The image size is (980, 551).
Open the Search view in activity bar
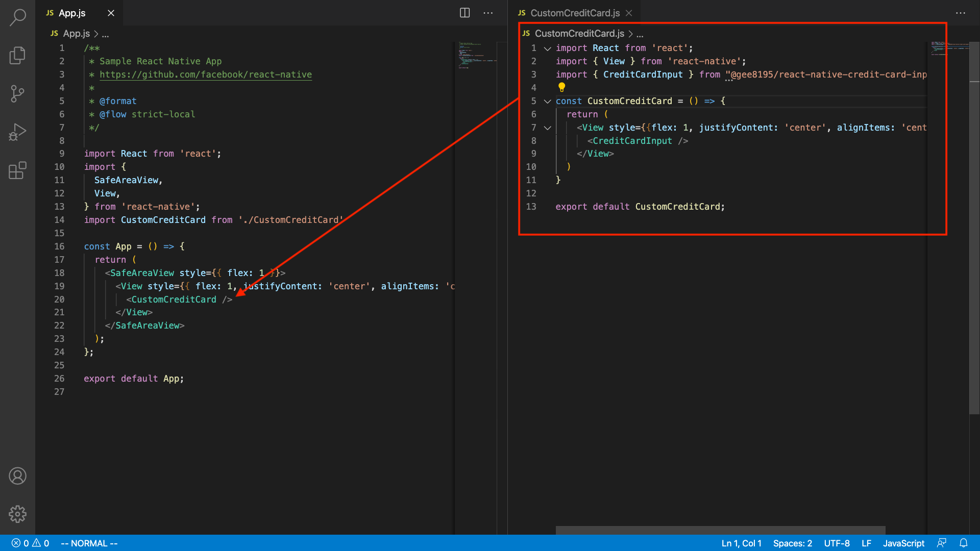17,17
